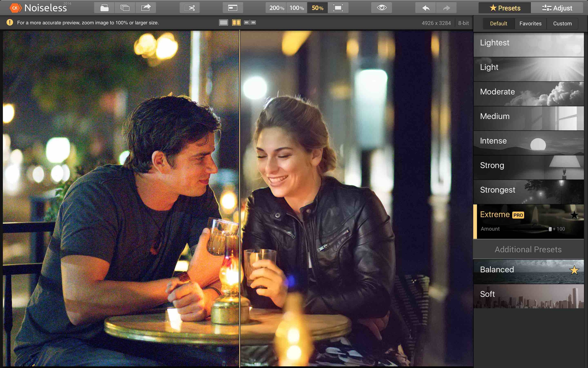Set zoom to 200%
Image resolution: width=588 pixels, height=368 pixels.
click(x=276, y=8)
